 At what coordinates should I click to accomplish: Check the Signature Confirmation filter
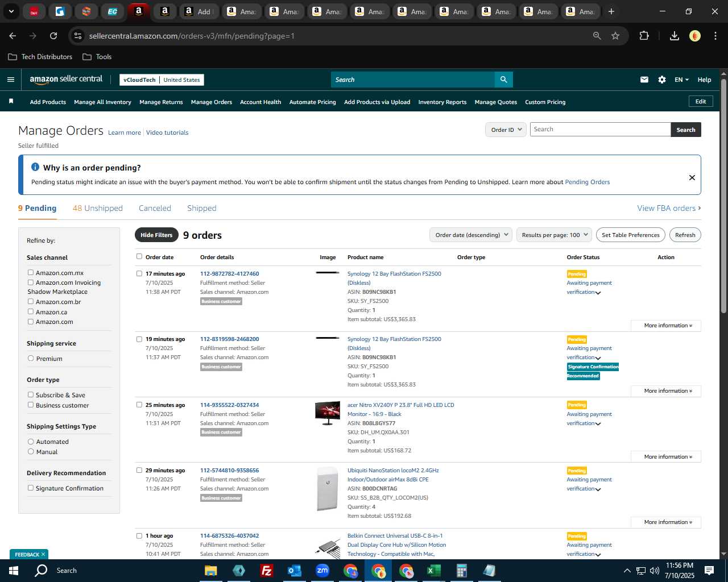(x=31, y=488)
